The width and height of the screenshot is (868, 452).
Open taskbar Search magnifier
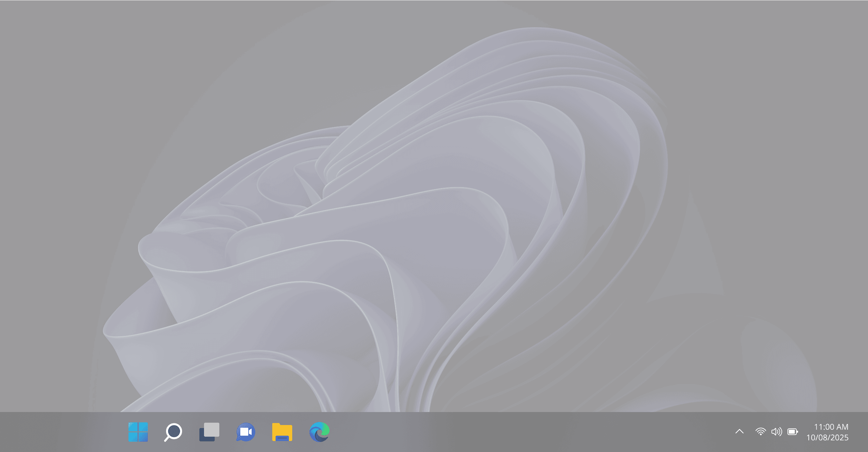click(x=173, y=432)
